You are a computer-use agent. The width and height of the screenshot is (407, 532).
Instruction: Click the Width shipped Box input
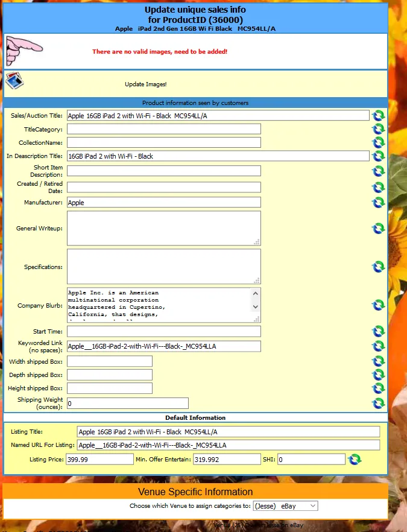[110, 361]
